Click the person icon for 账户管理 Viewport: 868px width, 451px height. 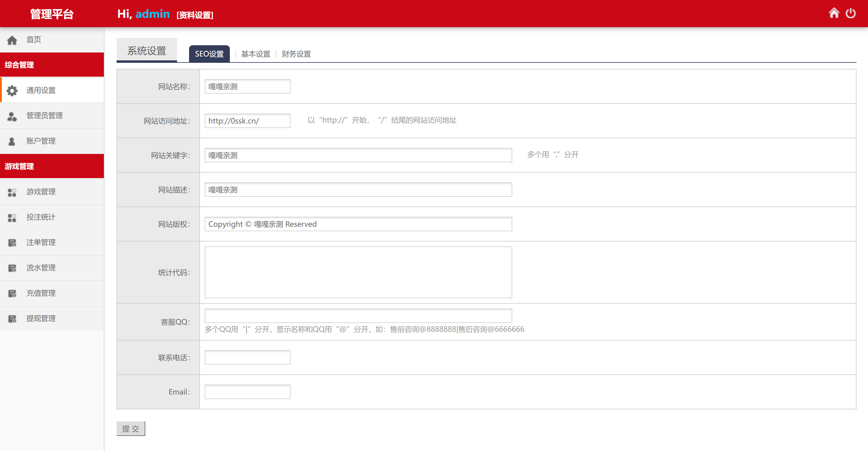point(12,141)
